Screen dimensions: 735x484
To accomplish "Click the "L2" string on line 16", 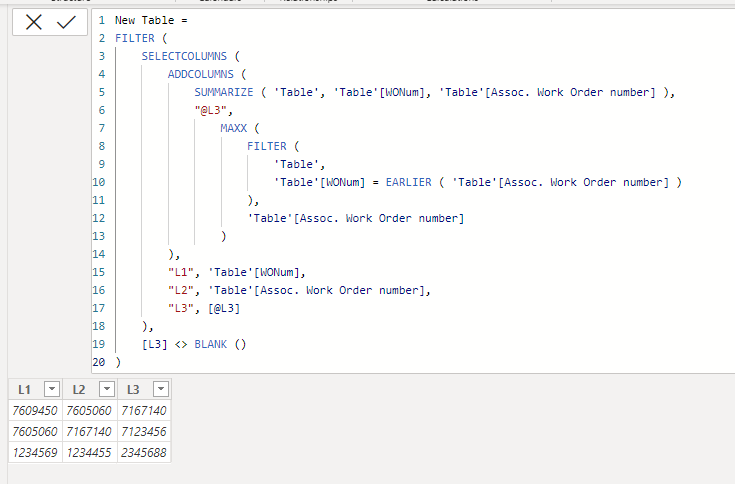I will click(181, 290).
